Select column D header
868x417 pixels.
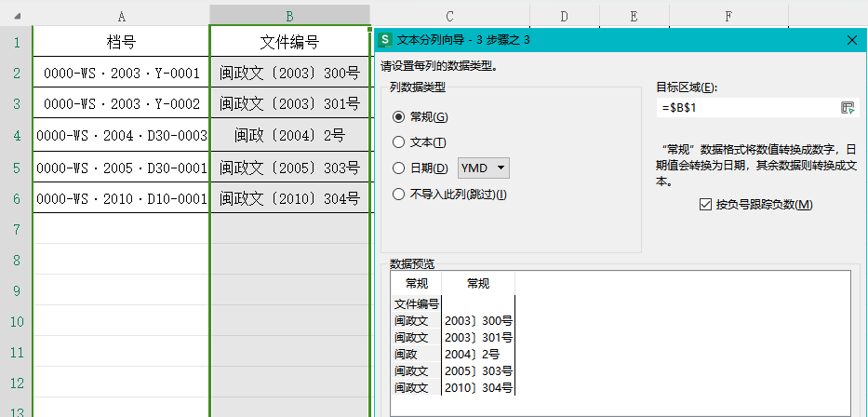coord(564,16)
